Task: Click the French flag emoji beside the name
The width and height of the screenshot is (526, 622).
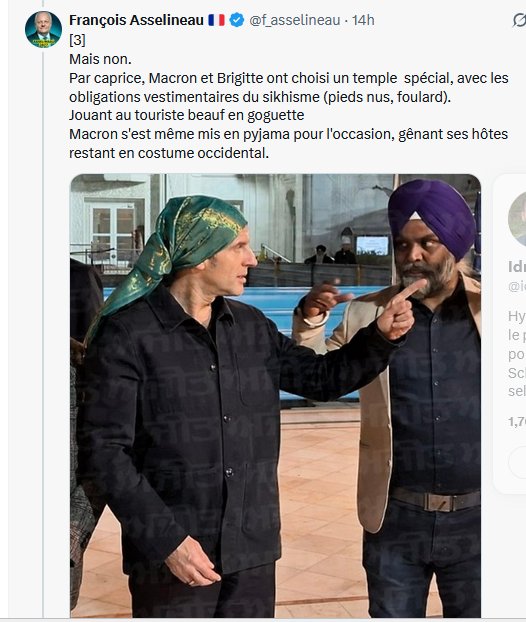Action: (216, 20)
